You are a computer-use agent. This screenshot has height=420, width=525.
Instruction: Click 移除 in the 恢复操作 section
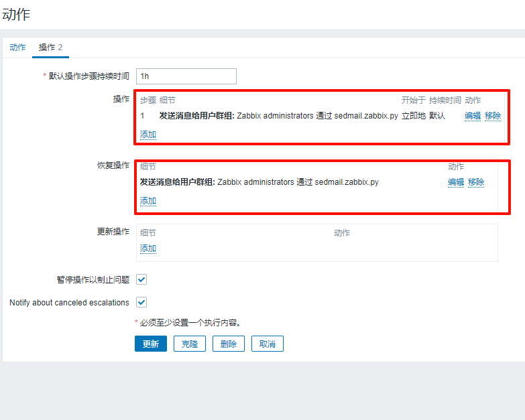click(476, 182)
